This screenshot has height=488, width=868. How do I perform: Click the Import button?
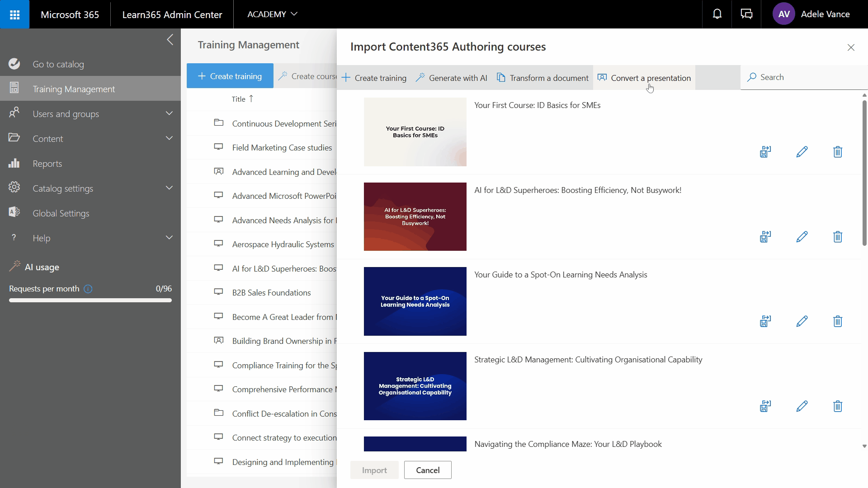(x=374, y=470)
